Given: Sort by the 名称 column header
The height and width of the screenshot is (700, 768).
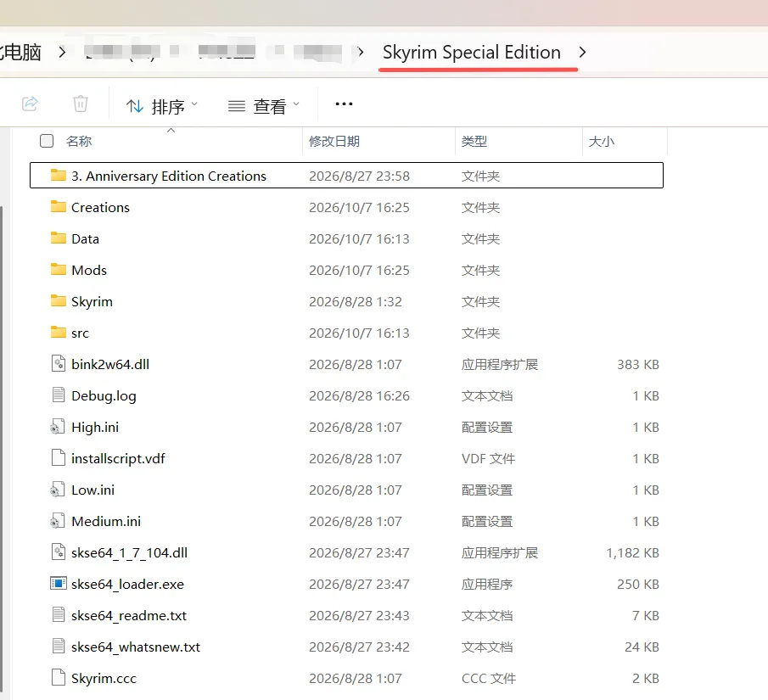Looking at the screenshot, I should tap(79, 141).
